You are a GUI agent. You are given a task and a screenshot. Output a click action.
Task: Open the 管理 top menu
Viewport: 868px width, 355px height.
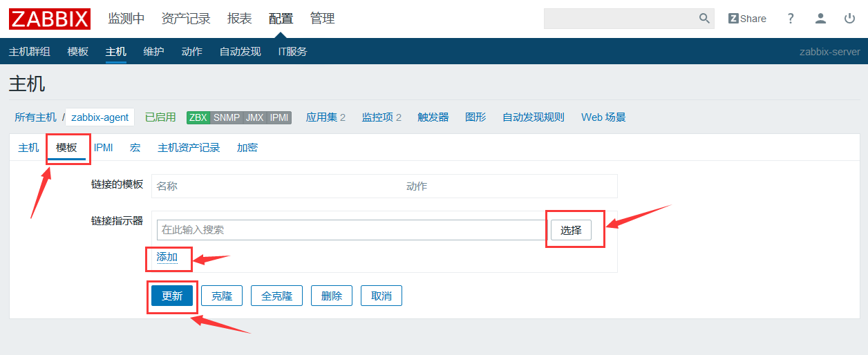coord(323,19)
